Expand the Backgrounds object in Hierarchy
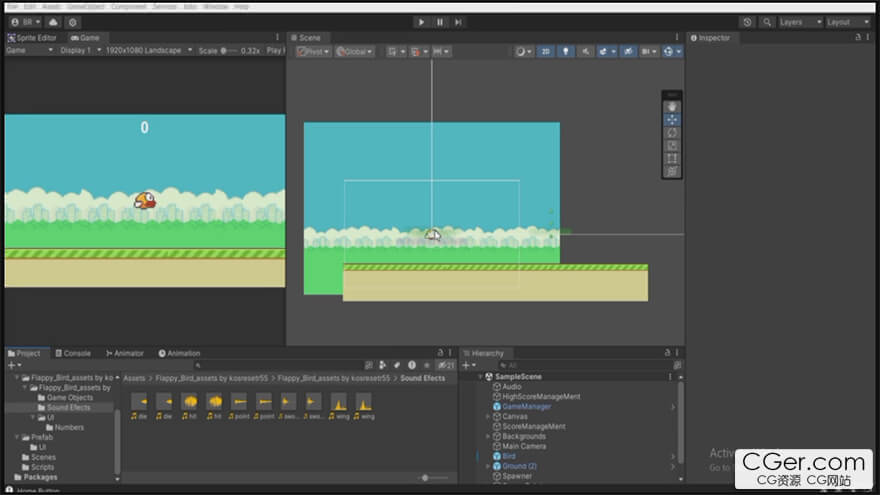 488,437
